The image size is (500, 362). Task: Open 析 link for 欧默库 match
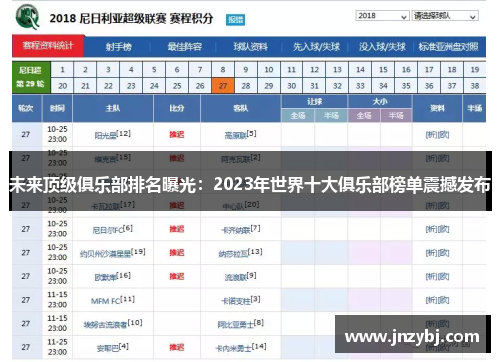tap(431, 277)
